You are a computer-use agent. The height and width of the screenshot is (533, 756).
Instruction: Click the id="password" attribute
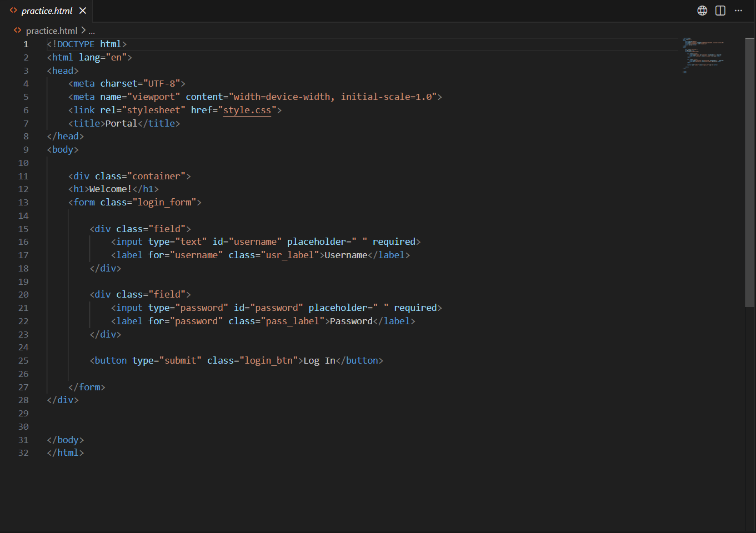tap(269, 308)
